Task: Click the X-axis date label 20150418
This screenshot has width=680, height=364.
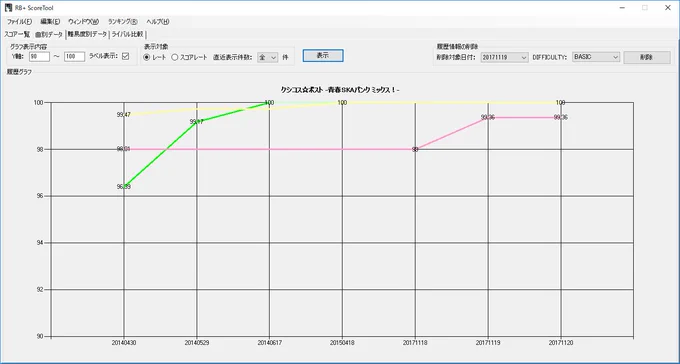Action: click(342, 343)
